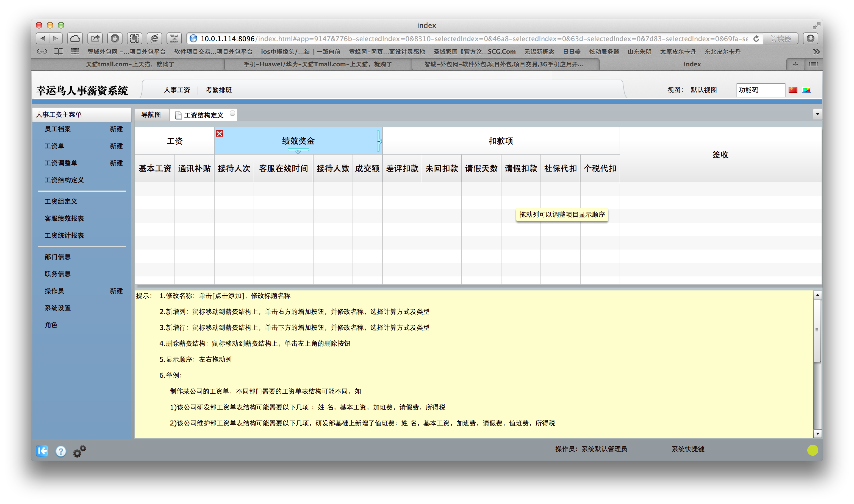This screenshot has height=504, width=854.
Task: Click 新建 next to 操作员
Action: pyautogui.click(x=116, y=291)
